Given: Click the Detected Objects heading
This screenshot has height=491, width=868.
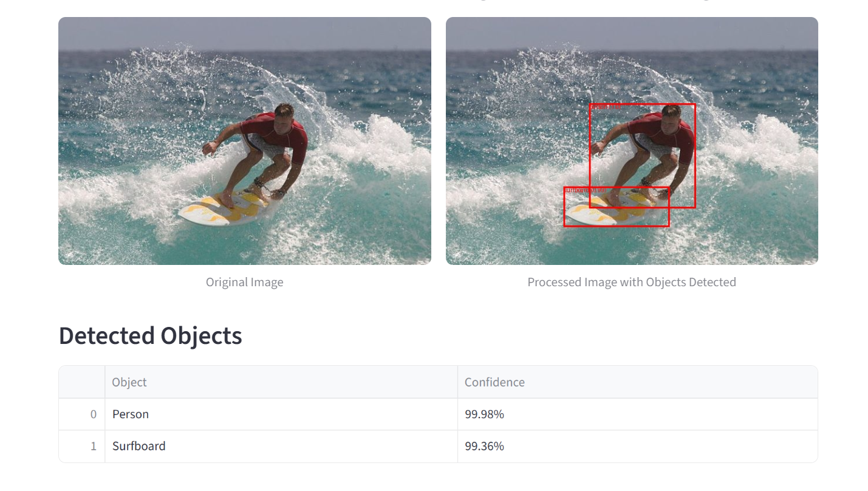Looking at the screenshot, I should click(x=149, y=335).
